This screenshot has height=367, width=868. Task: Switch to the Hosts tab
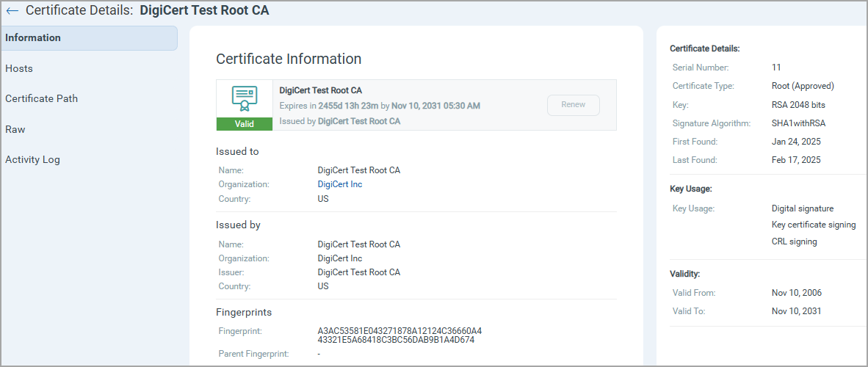click(x=19, y=69)
